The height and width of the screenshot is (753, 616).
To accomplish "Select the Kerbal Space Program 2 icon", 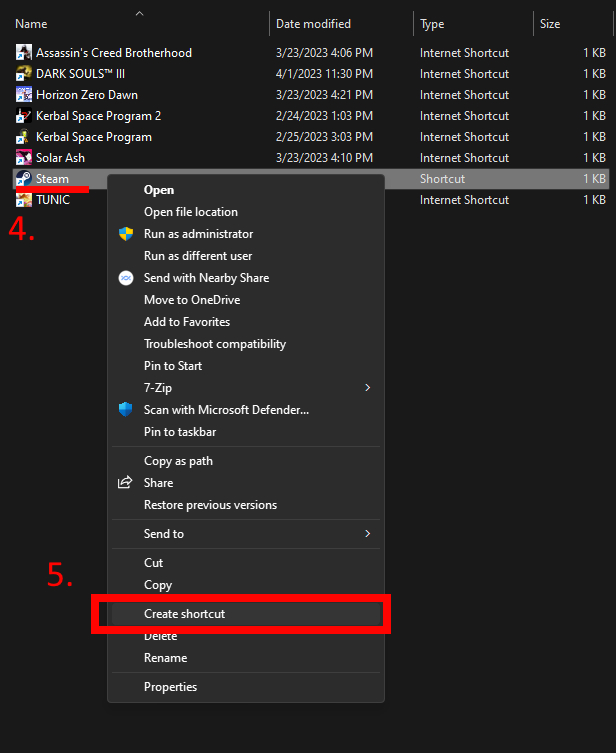I will [24, 116].
